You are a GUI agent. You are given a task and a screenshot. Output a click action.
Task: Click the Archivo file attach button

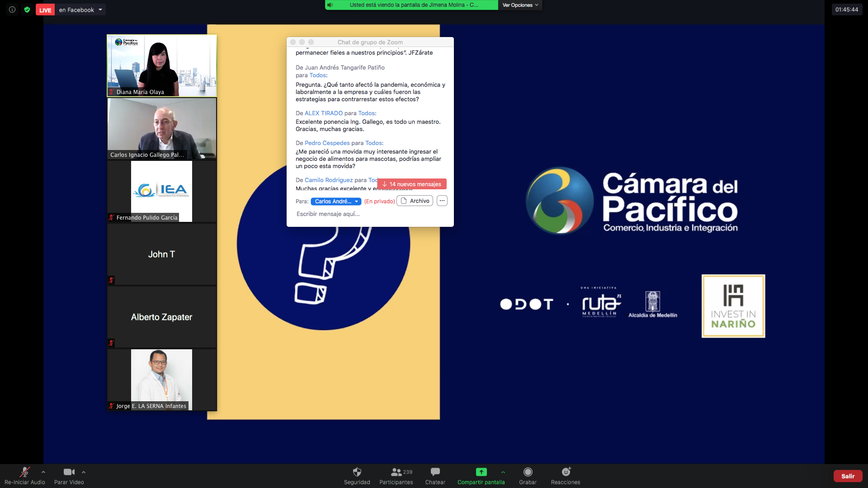(x=415, y=201)
